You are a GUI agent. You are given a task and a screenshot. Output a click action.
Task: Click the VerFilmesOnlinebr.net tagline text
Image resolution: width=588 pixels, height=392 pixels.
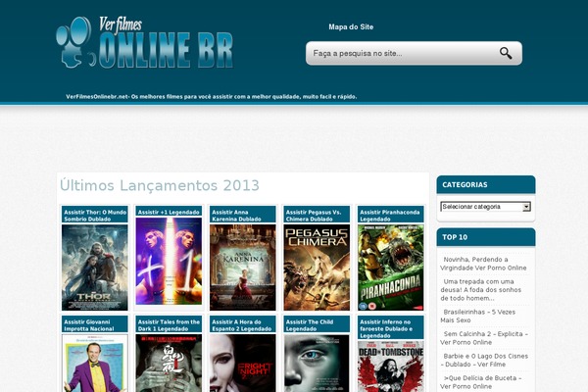211,96
